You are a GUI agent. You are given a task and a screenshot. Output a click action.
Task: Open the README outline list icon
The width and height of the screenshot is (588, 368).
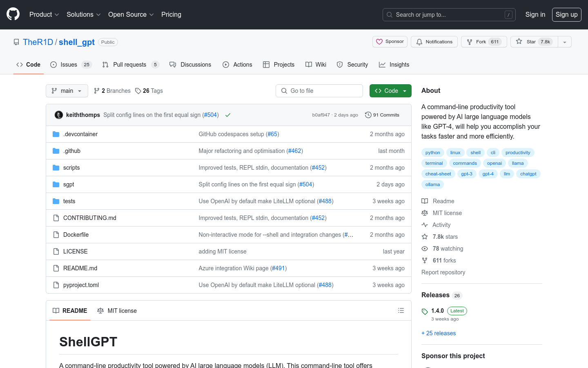click(x=401, y=311)
